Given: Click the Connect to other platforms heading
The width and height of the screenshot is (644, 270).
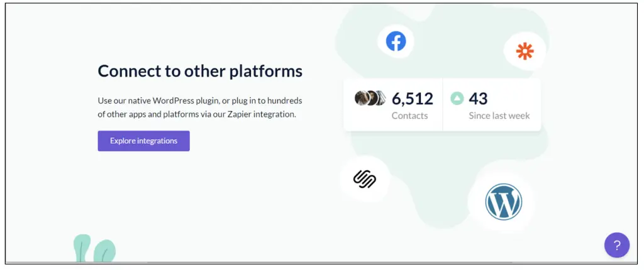Looking at the screenshot, I should (x=200, y=70).
